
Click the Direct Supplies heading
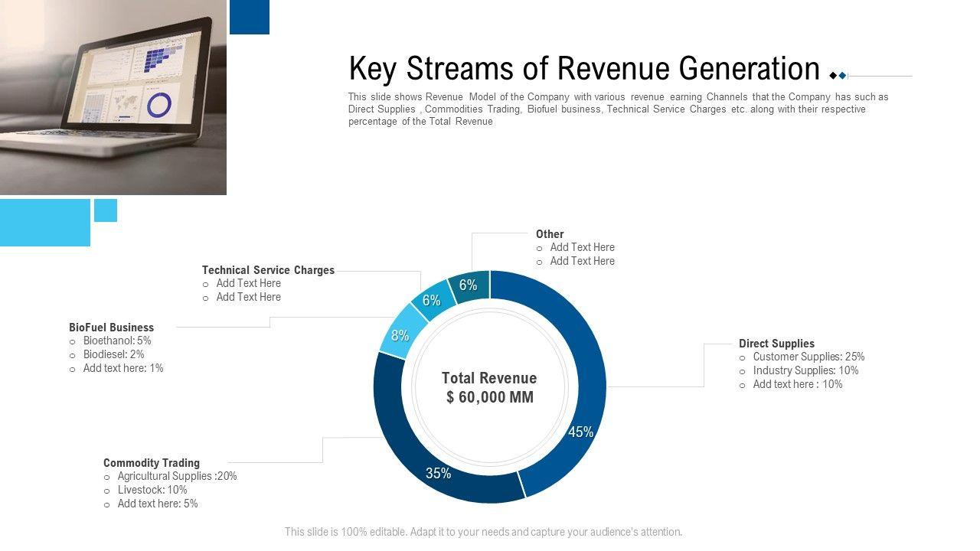point(776,344)
